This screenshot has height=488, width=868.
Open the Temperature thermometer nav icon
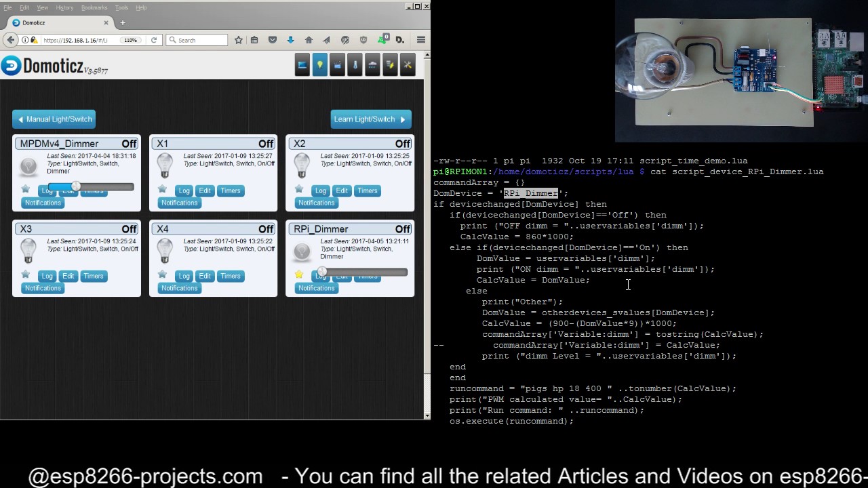point(355,65)
